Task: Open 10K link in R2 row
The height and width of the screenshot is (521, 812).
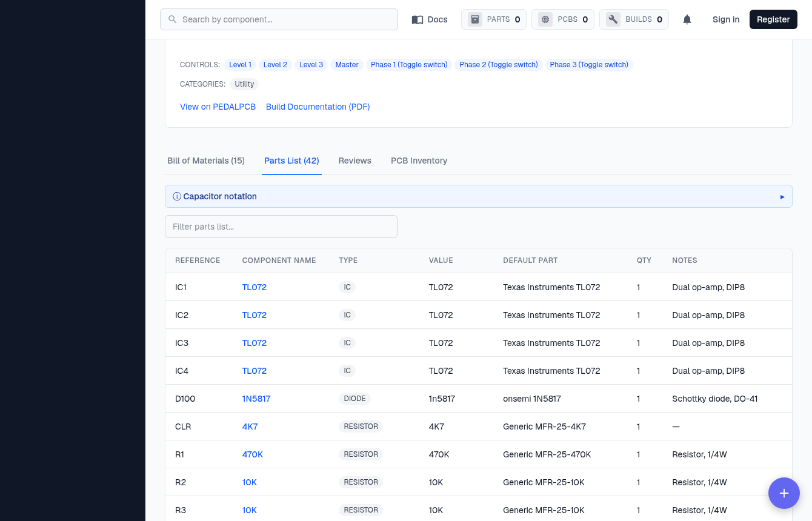Action: 250,482
